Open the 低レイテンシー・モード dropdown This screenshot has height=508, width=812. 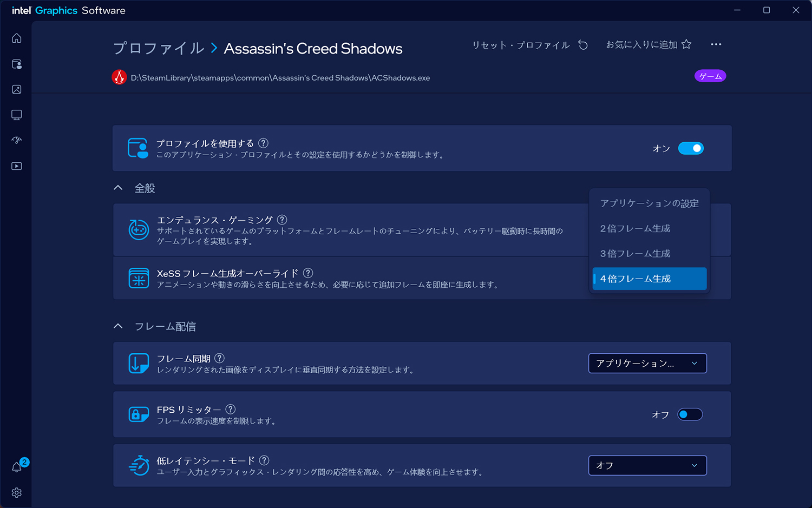pos(647,465)
